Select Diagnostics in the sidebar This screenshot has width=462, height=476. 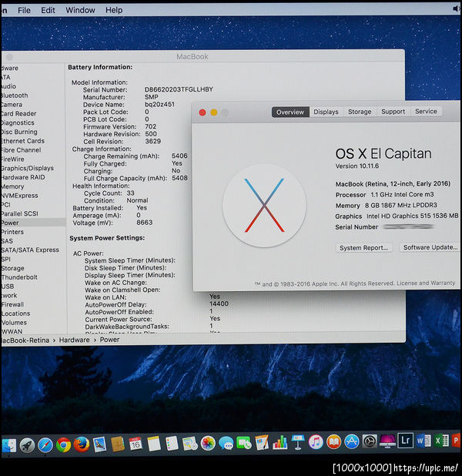pos(18,122)
